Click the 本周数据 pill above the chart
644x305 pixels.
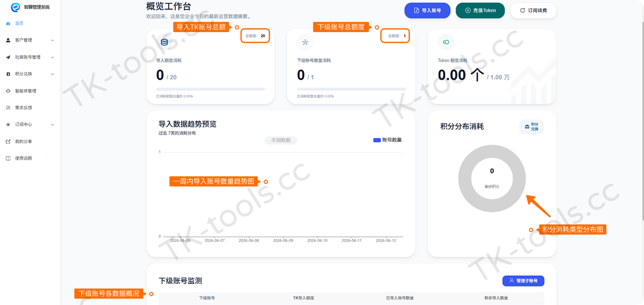[281, 140]
